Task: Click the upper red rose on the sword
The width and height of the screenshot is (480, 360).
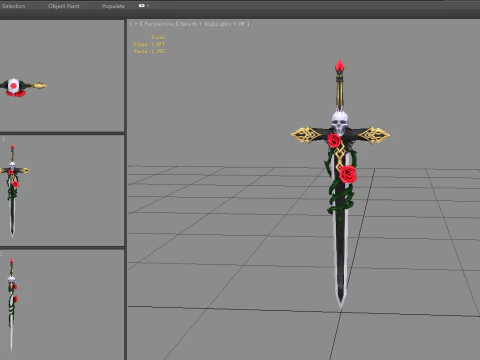Action: click(334, 140)
